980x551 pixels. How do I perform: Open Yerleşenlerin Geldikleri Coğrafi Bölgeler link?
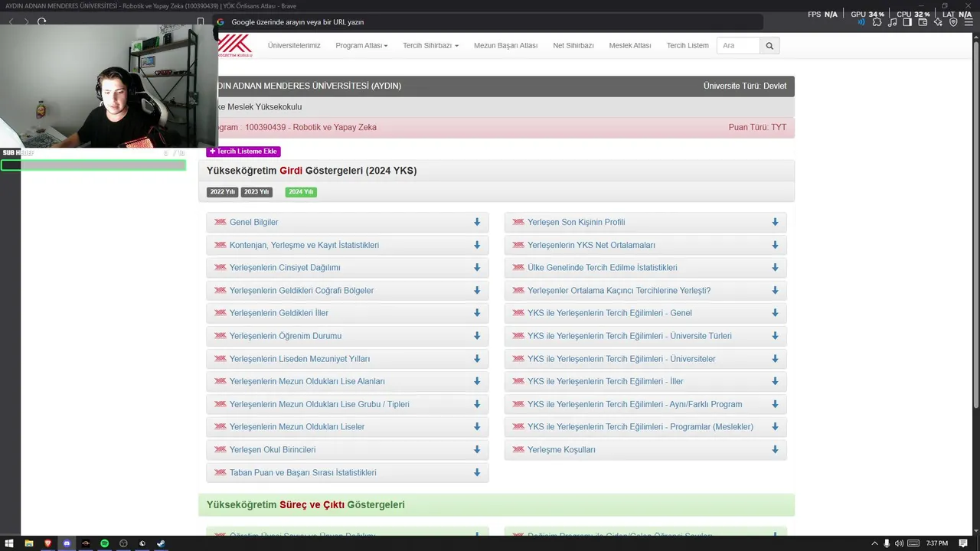click(302, 291)
